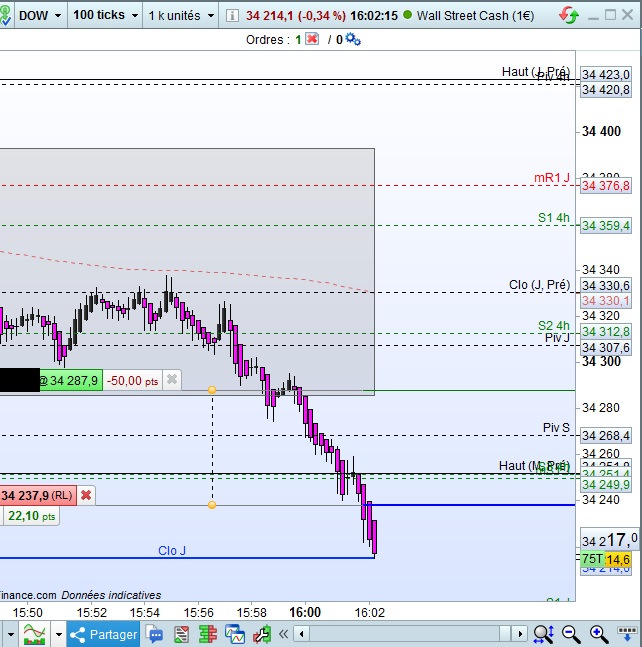642x647 pixels.
Task: Collapse toolbar with double chevron
Action: coord(283,634)
